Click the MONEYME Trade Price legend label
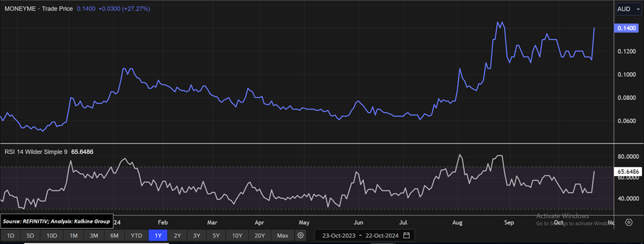 38,9
